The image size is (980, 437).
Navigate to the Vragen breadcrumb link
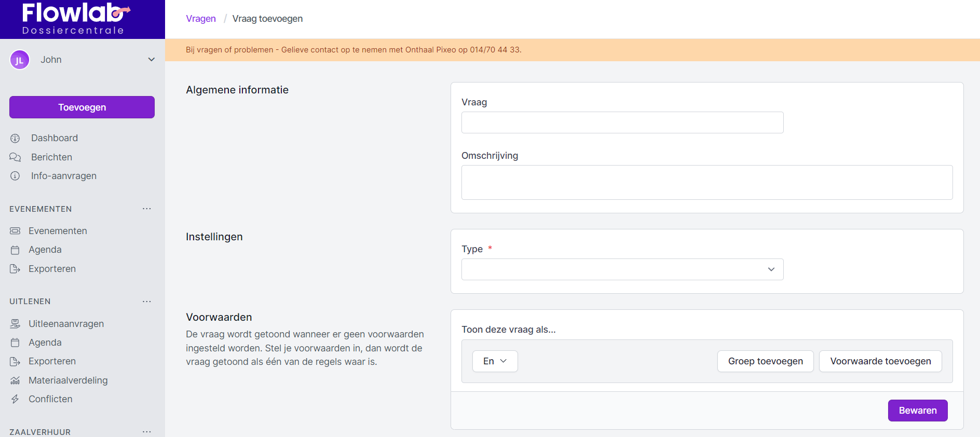pyautogui.click(x=201, y=19)
